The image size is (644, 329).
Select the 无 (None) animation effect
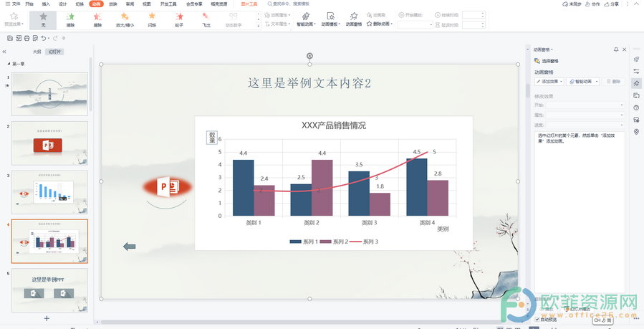[x=43, y=20]
